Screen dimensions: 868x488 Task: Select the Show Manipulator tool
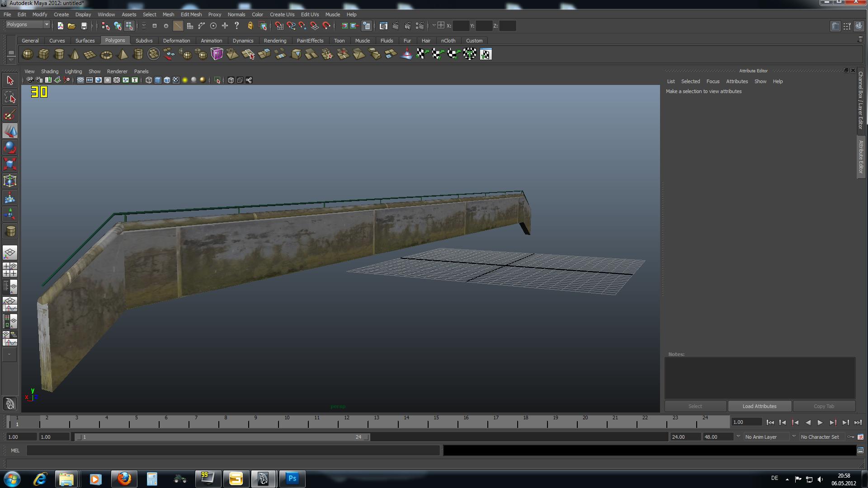10,215
